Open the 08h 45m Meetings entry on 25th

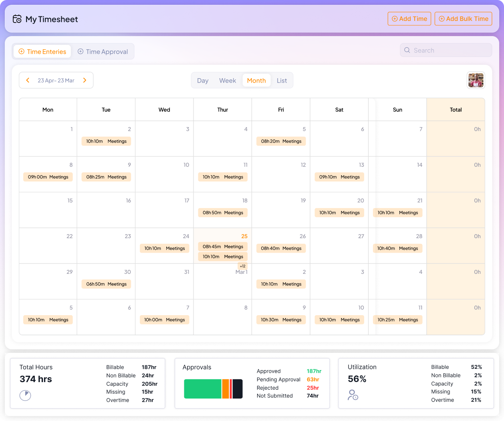point(223,247)
